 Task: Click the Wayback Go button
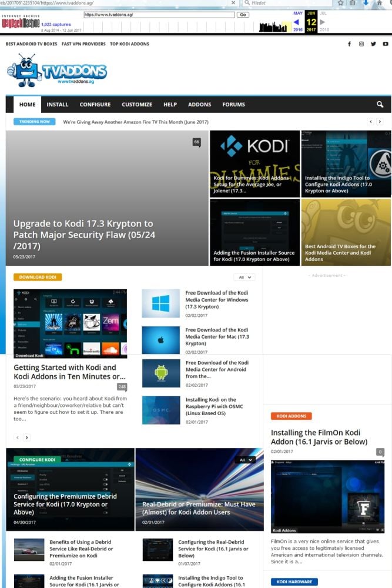coord(243,15)
